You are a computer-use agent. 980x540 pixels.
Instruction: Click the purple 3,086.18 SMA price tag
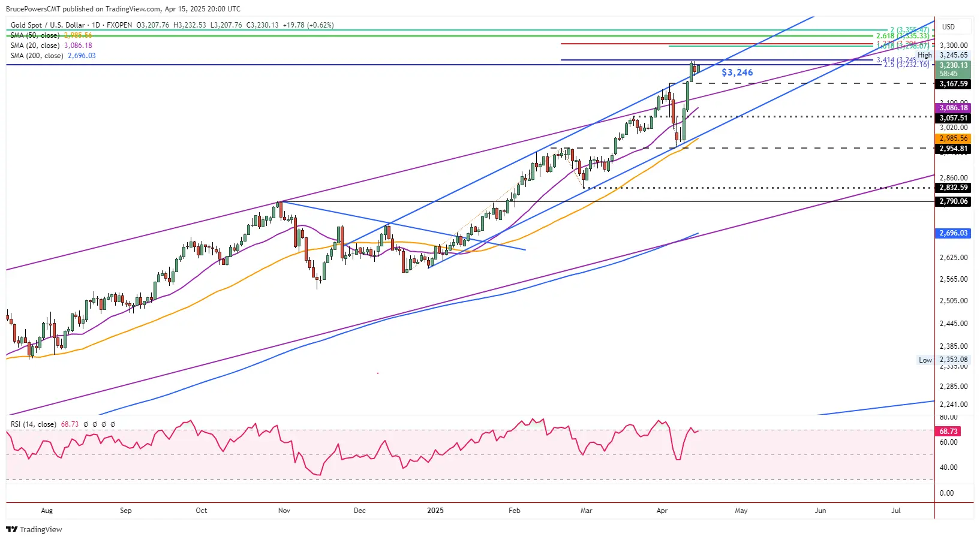click(953, 108)
